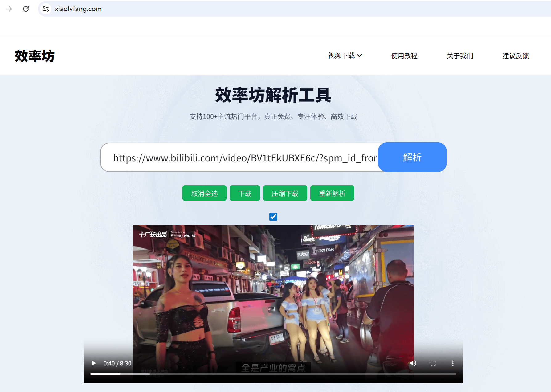Click the 0:40 / 8:30 time display
The height and width of the screenshot is (392, 551).
[117, 363]
